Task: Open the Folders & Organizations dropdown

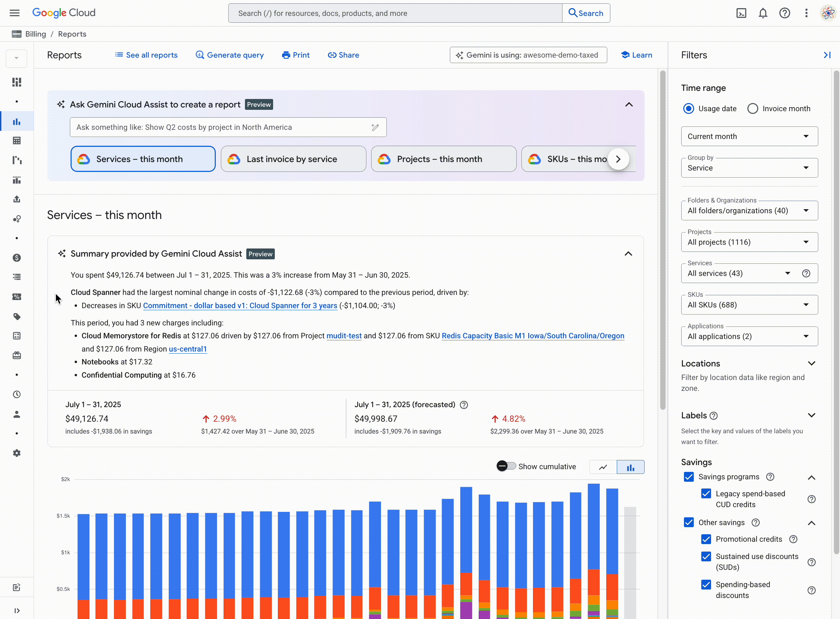Action: pyautogui.click(x=749, y=211)
